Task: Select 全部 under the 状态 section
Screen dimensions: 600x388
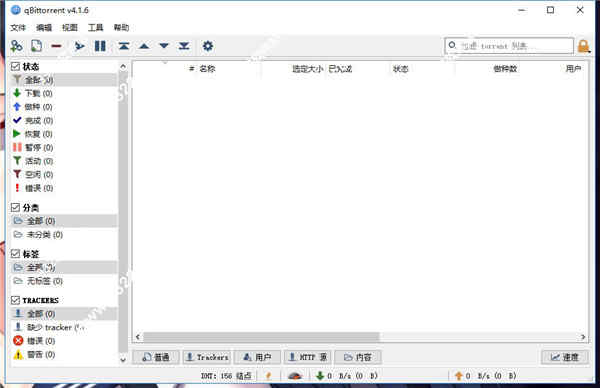Action: click(x=64, y=80)
